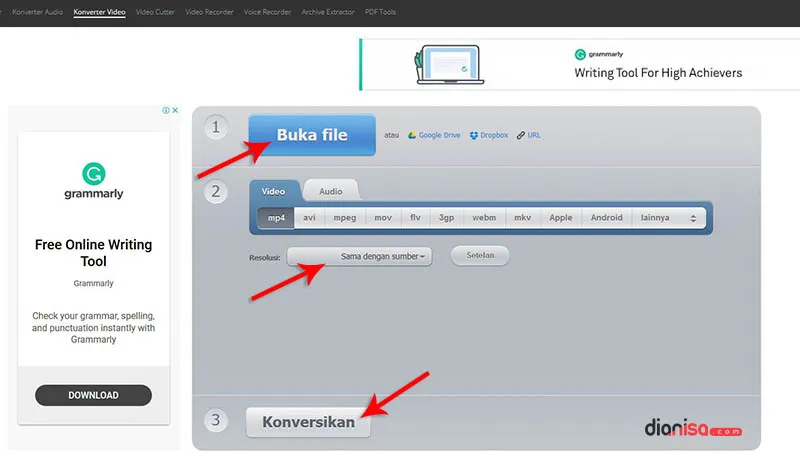The width and height of the screenshot is (800, 459).
Task: Select the Apple device preset
Action: click(x=561, y=218)
